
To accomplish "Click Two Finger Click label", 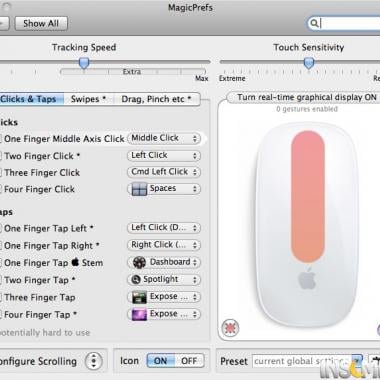I will (x=42, y=156).
